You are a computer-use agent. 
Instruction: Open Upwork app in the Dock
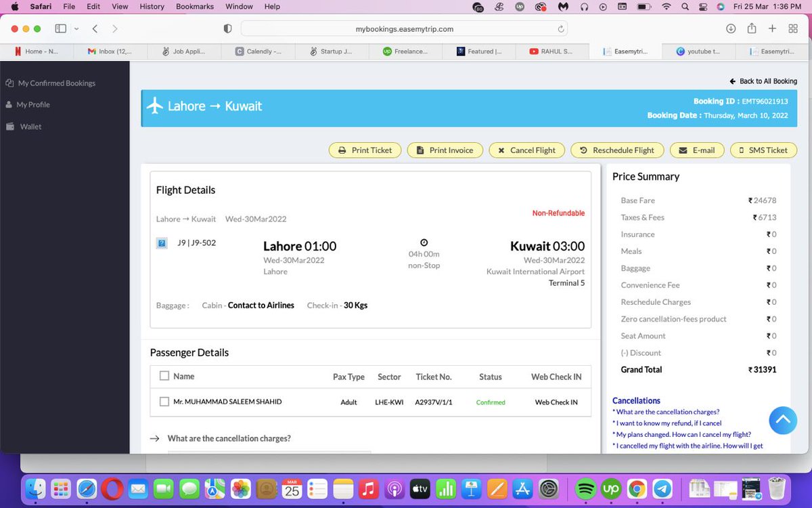[x=612, y=488]
